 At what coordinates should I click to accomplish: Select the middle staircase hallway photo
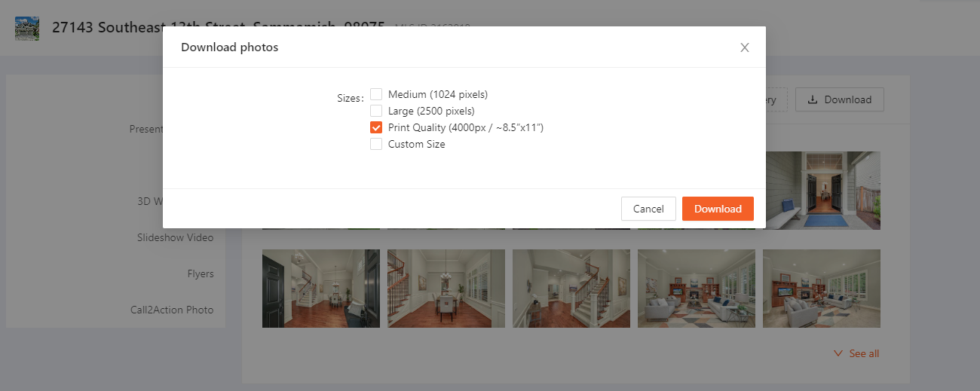click(571, 289)
